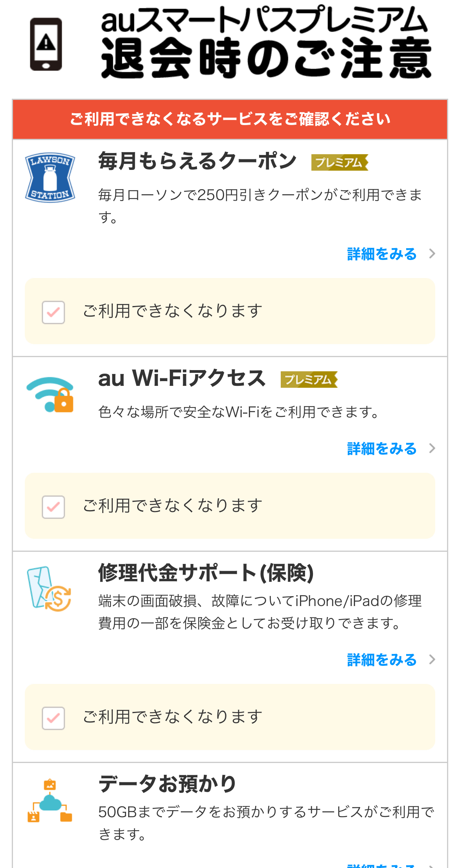The width and height of the screenshot is (460, 868).
Task: Click the 退会時のご注意 page title
Action: tap(266, 58)
